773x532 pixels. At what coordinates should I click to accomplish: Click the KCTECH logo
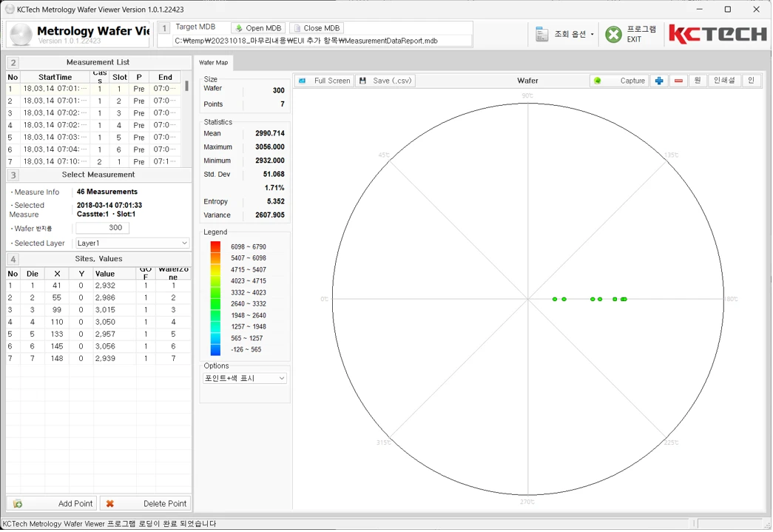718,34
